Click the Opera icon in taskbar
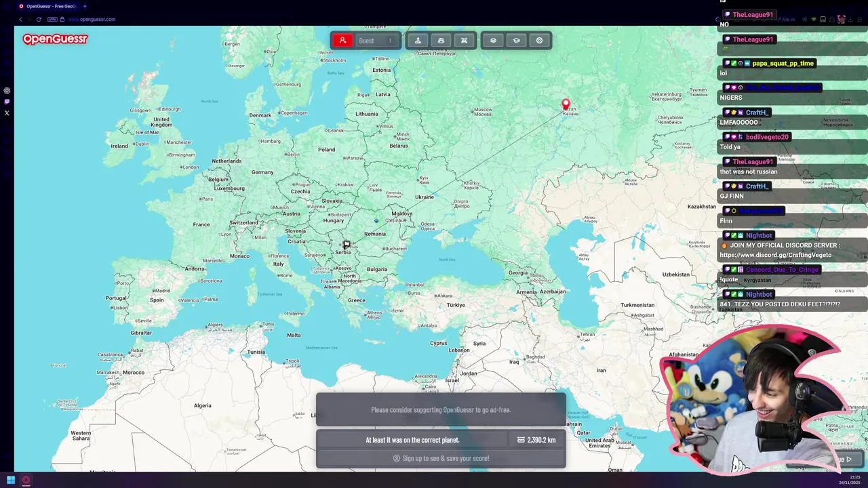This screenshot has width=868, height=488. pos(26,481)
